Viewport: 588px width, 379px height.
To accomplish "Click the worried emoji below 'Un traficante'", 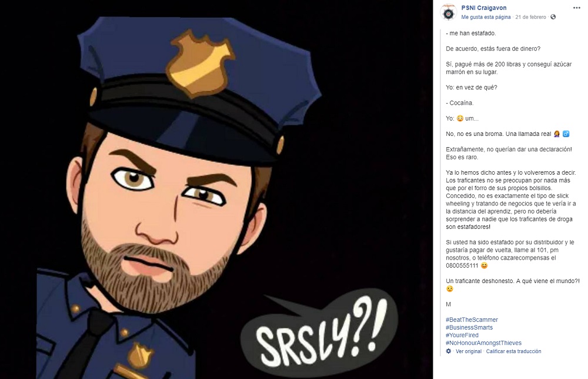I will coord(450,289).
